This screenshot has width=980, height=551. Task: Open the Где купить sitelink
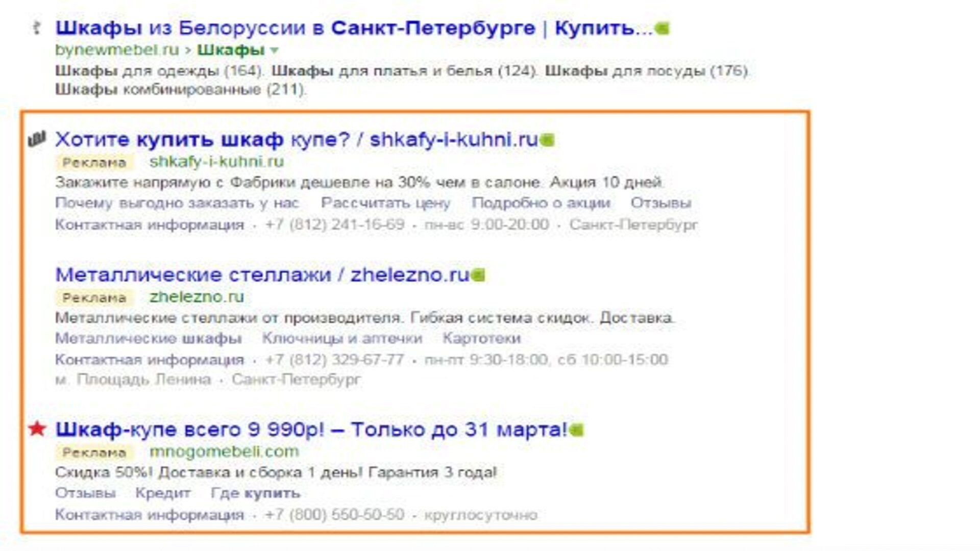tap(255, 493)
